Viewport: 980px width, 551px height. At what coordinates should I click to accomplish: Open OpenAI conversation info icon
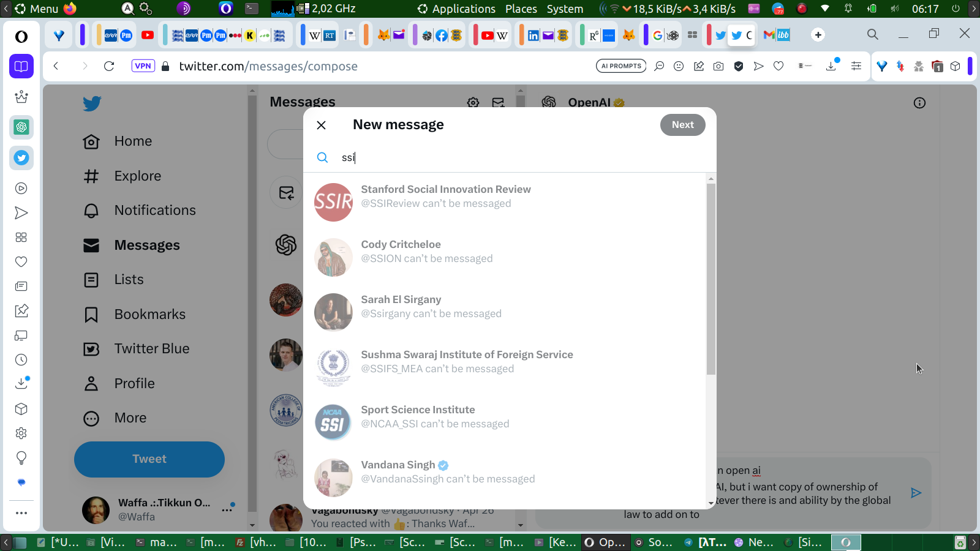[x=919, y=103]
